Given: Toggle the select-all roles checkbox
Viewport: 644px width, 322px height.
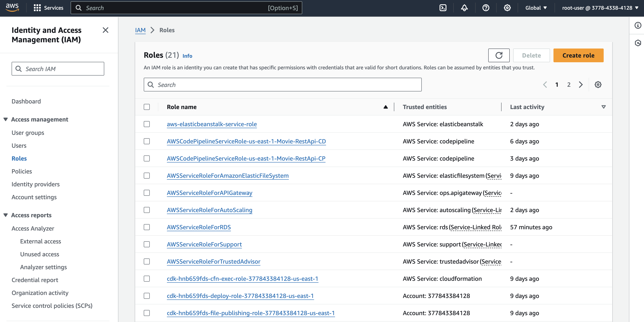Looking at the screenshot, I should click(147, 107).
